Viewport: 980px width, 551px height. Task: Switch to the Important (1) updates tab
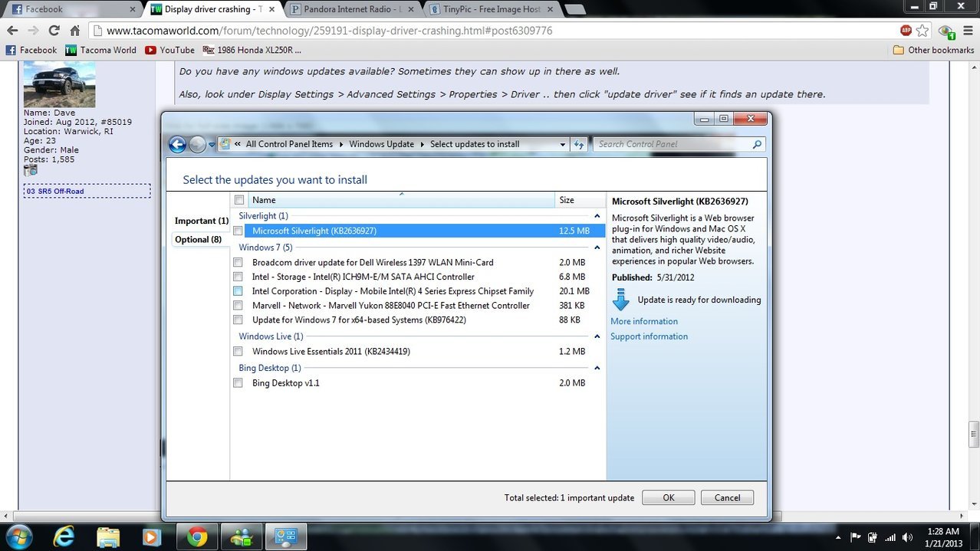tap(202, 221)
